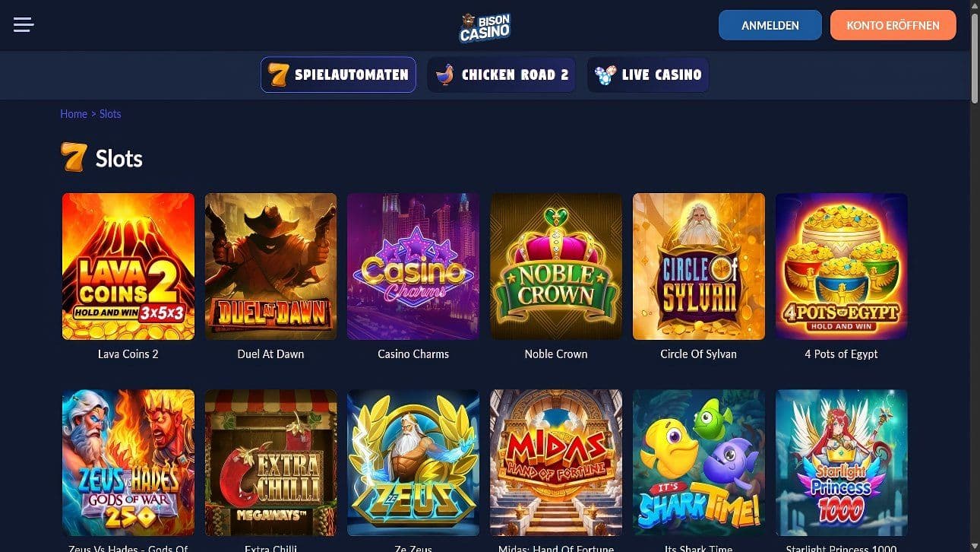Launch the 4 Pots of Egypt game
This screenshot has height=552, width=980.
coord(842,266)
